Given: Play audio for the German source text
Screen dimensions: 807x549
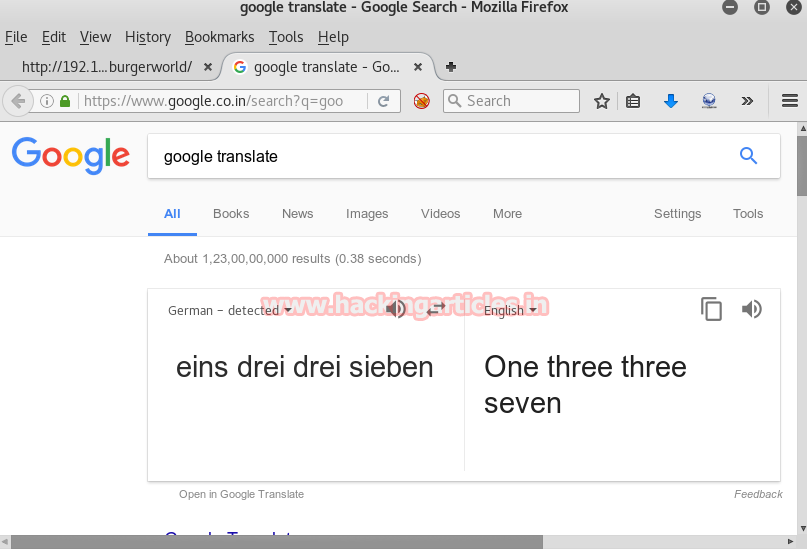Looking at the screenshot, I should pyautogui.click(x=396, y=309).
